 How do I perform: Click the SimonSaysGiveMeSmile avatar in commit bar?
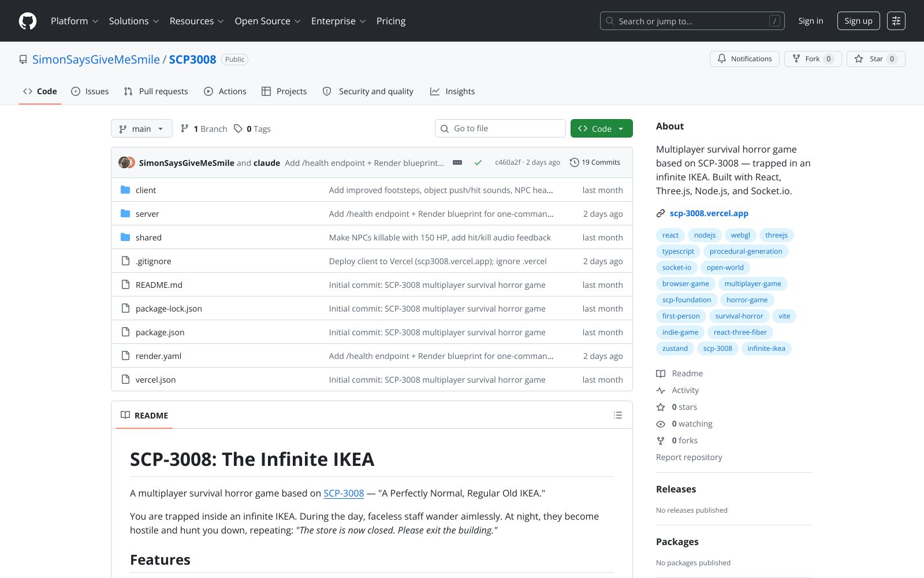tap(124, 162)
